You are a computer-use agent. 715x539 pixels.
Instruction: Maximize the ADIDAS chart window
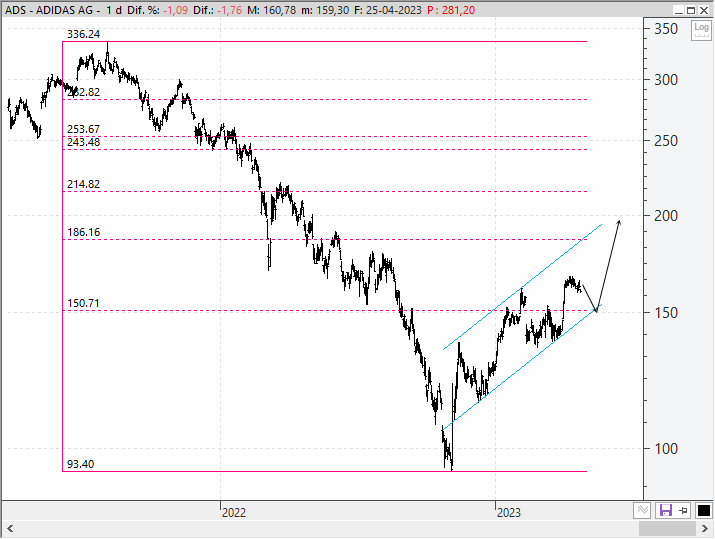coord(691,10)
